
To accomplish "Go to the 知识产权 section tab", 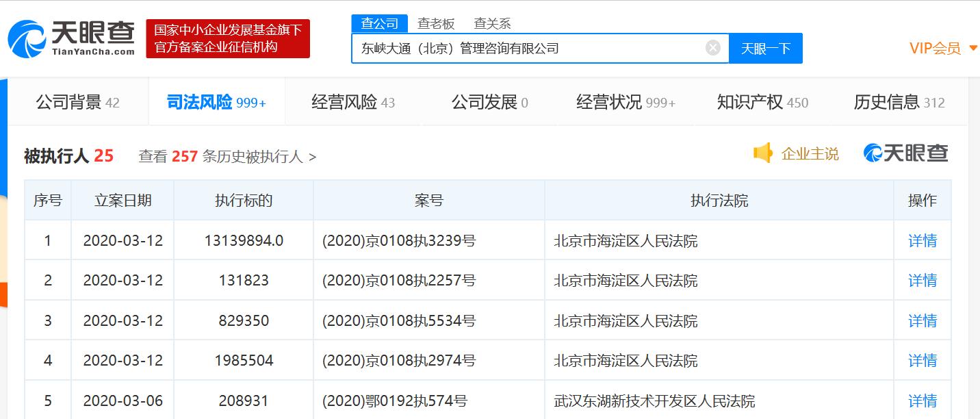I will pos(762,103).
